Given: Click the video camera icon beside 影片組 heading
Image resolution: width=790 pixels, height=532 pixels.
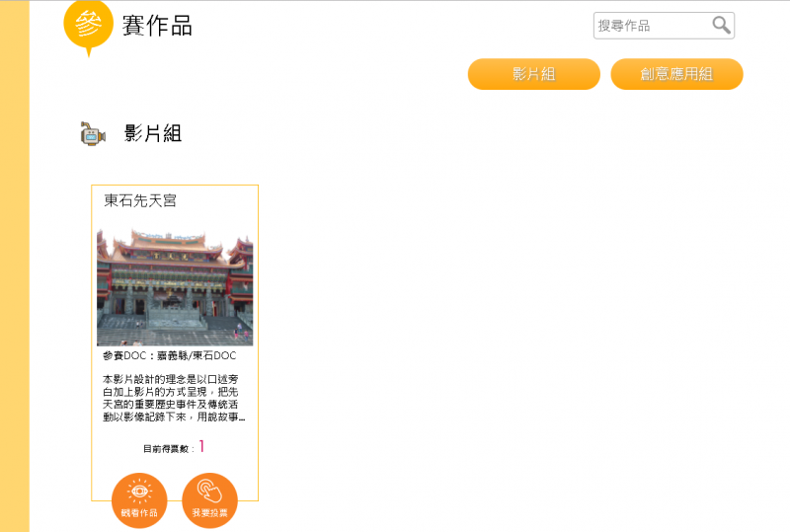Looking at the screenshot, I should click(x=93, y=134).
